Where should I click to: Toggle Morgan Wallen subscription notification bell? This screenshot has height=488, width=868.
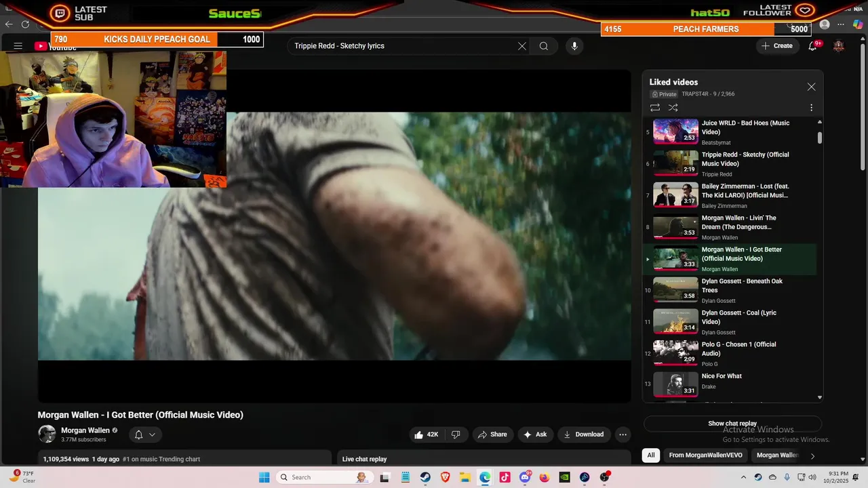(144, 434)
